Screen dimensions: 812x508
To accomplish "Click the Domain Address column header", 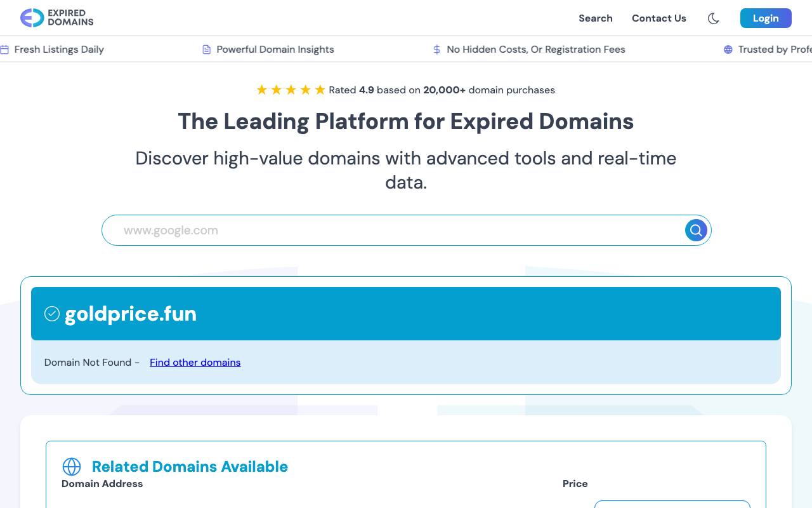I will point(102,484).
